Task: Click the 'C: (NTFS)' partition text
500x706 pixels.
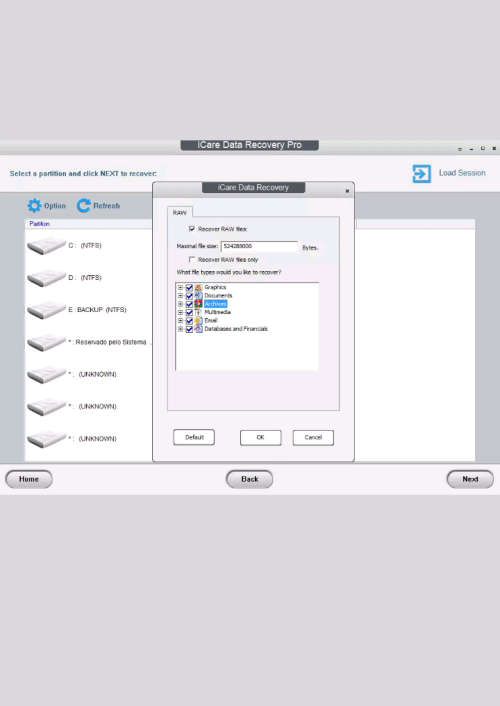Action: (x=85, y=246)
